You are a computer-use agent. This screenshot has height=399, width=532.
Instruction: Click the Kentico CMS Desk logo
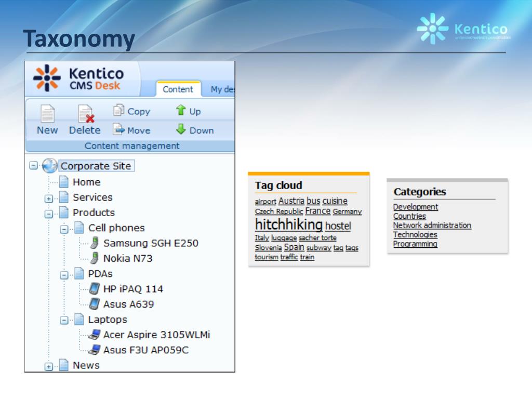[79, 78]
